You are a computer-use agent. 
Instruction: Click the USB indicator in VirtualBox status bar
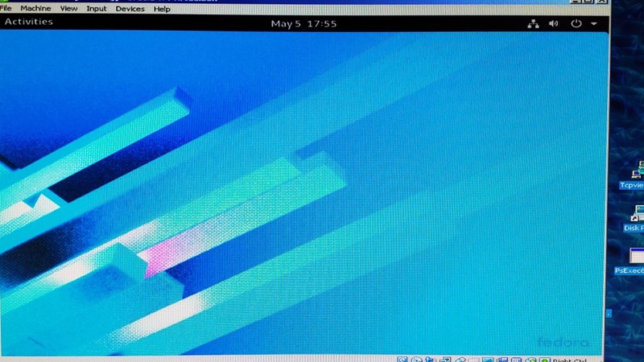tap(460, 360)
